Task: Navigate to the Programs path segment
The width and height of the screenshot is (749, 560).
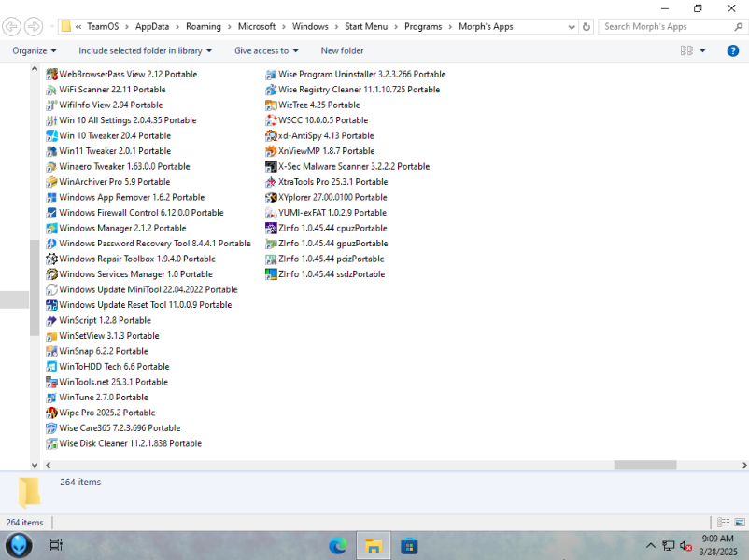Action: click(423, 27)
